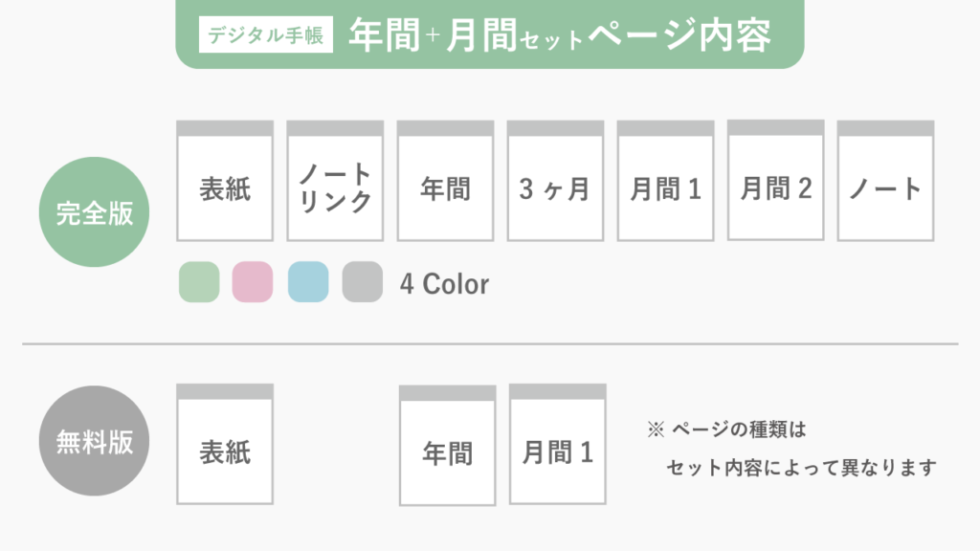Click the 月間1 card in 無料版 row
The width and height of the screenshot is (980, 551).
(x=558, y=444)
